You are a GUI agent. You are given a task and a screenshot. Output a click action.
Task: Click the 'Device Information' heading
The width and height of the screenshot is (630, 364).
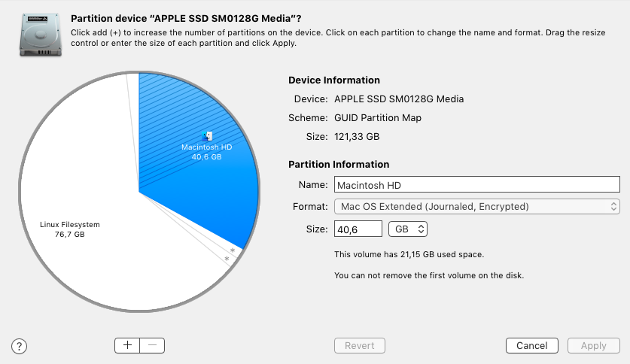click(x=334, y=80)
